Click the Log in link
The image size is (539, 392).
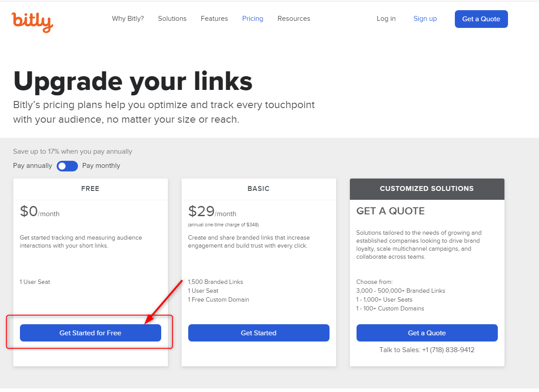pyautogui.click(x=386, y=19)
